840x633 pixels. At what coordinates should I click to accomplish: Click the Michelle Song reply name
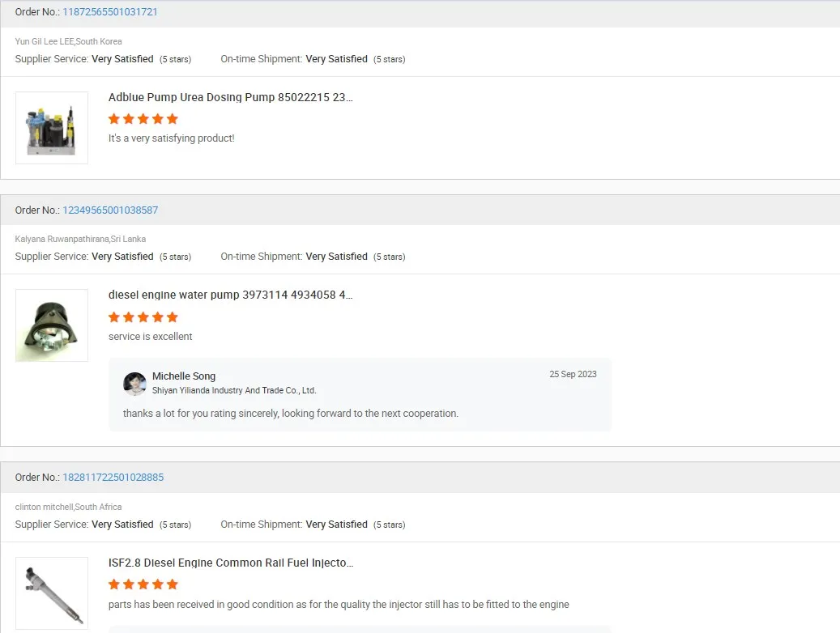pos(184,376)
